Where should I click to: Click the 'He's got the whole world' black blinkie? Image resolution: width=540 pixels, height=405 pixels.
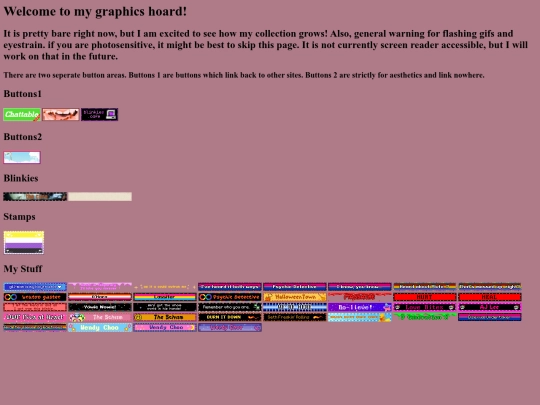coord(165,307)
